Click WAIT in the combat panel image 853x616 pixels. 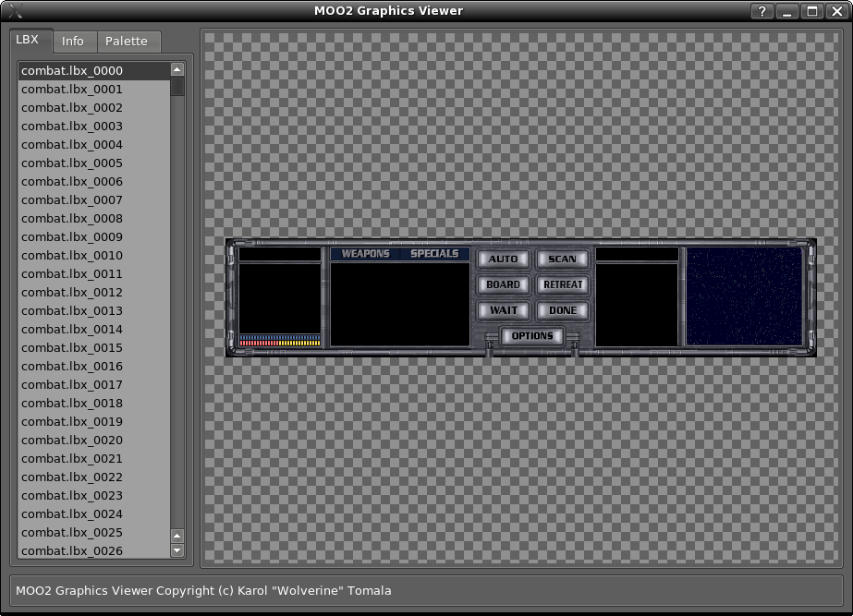pyautogui.click(x=503, y=310)
